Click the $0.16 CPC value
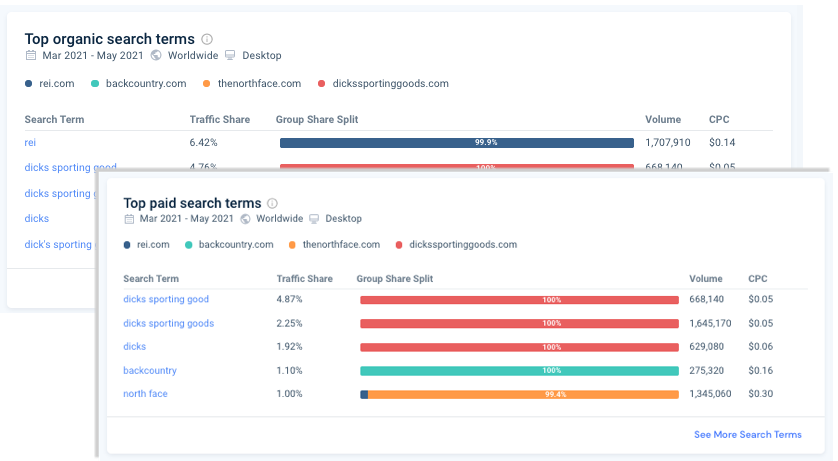The height and width of the screenshot is (461, 838). tap(760, 370)
